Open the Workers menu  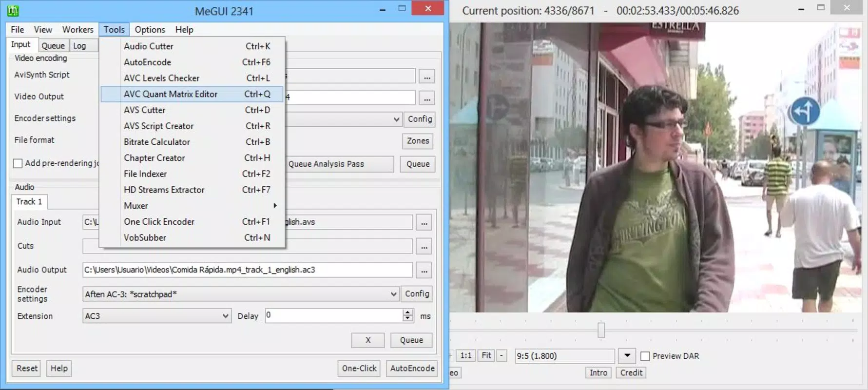77,29
